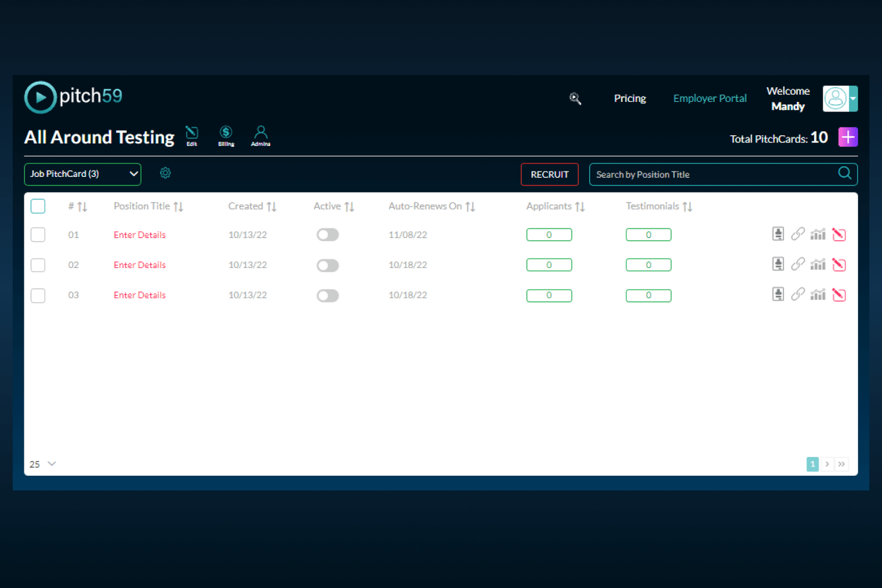The image size is (882, 588).
Task: Click the Search by Position Title field
Action: coord(713,174)
